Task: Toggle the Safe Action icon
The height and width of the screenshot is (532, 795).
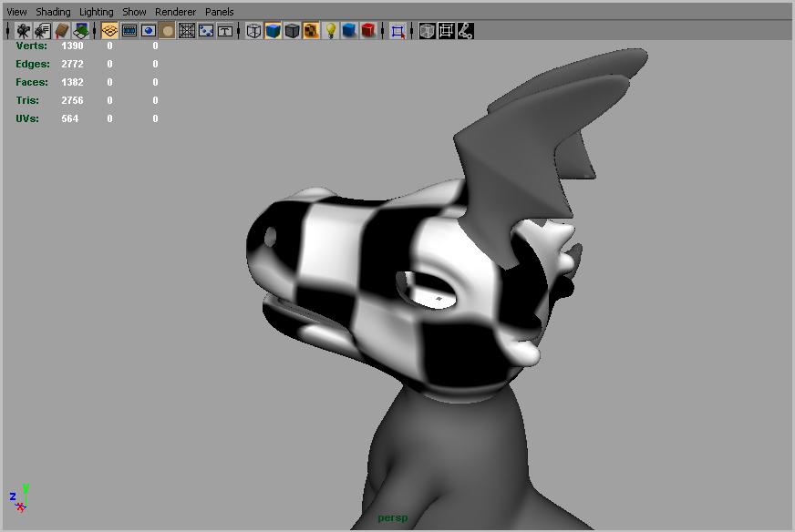Action: coord(206,31)
